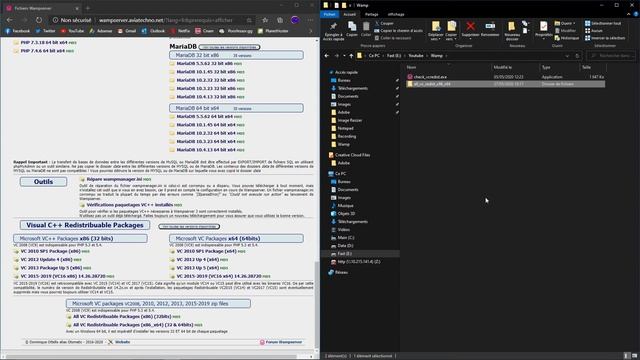Open the browser profile avatar
This screenshot has height=360, width=640.
point(295,20)
